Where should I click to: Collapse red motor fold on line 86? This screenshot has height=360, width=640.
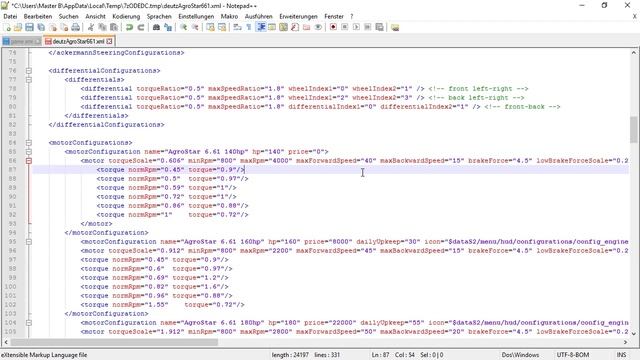point(29,161)
